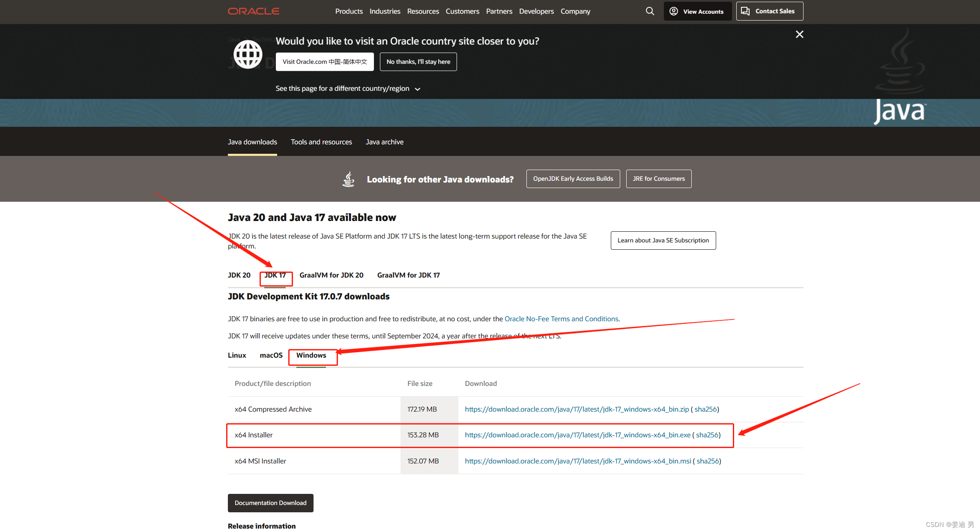Image resolution: width=980 pixels, height=532 pixels.
Task: Click the Contact Sales button
Action: (x=769, y=11)
